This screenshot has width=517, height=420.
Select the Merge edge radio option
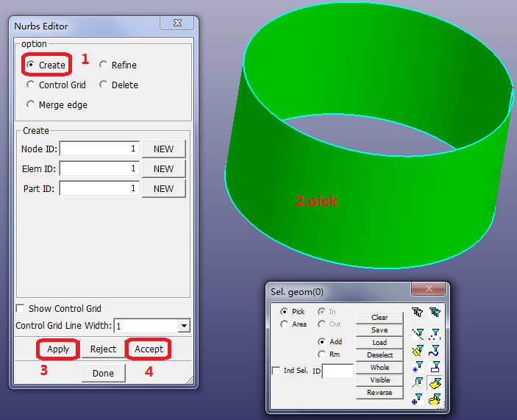pos(31,105)
